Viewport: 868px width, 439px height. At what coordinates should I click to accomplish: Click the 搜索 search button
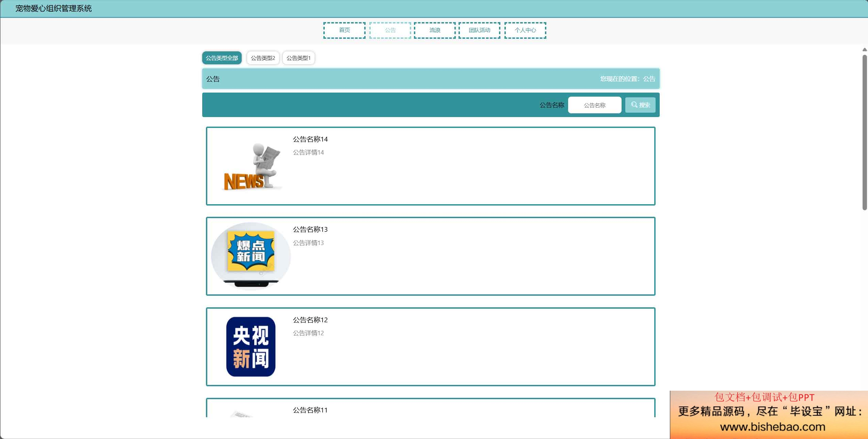coord(640,105)
